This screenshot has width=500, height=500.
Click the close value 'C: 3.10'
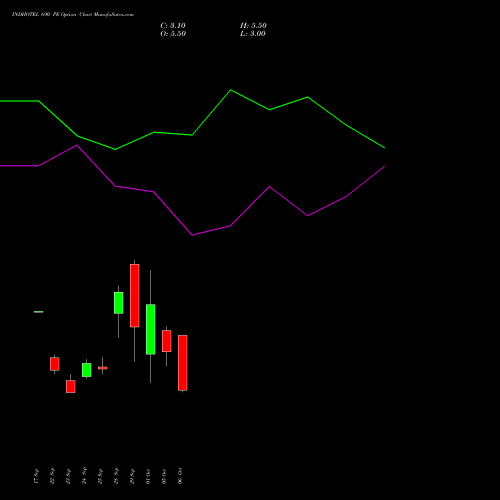(x=173, y=26)
